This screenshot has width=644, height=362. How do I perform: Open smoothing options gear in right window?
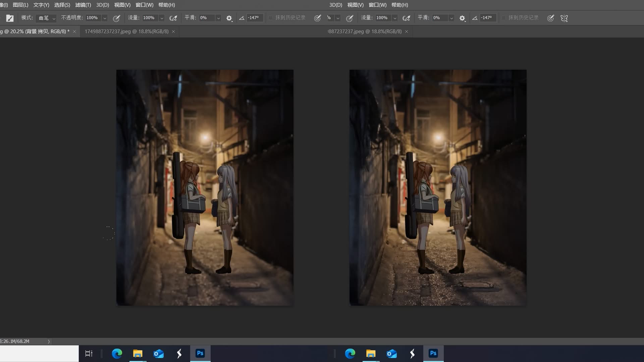click(x=462, y=18)
